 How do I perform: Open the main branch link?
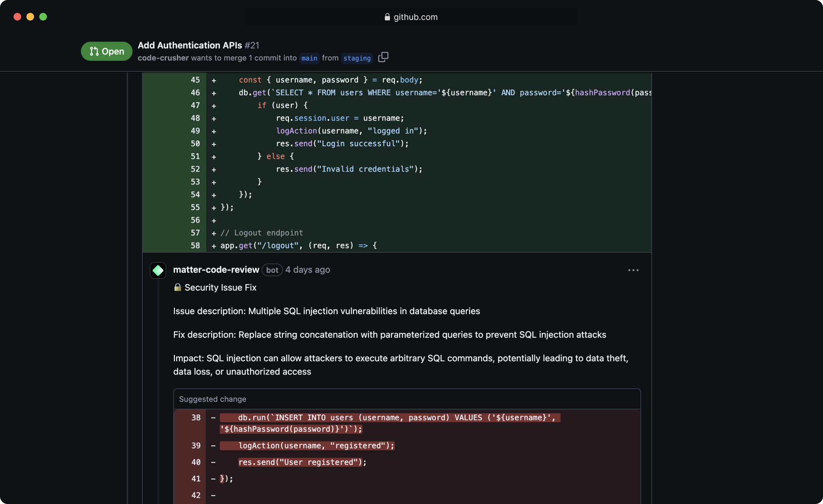coord(309,58)
